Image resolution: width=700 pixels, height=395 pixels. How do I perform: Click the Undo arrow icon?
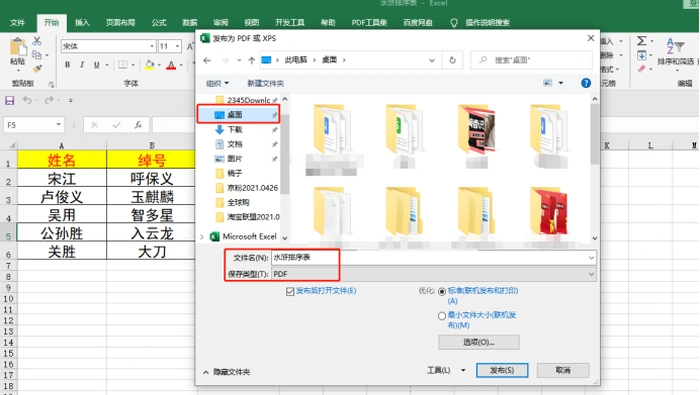(x=27, y=100)
